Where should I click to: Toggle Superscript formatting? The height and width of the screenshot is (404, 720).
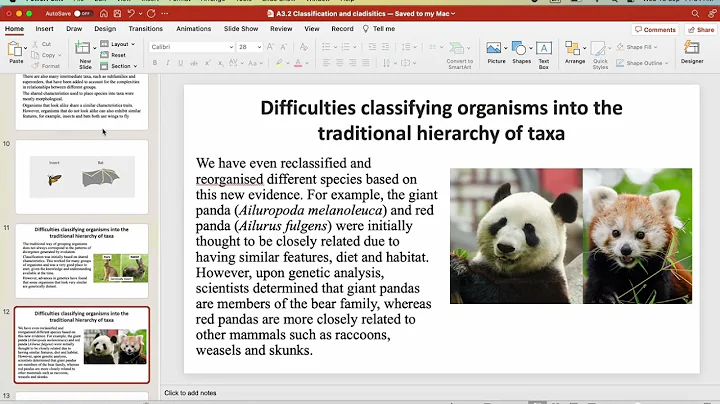click(208, 63)
